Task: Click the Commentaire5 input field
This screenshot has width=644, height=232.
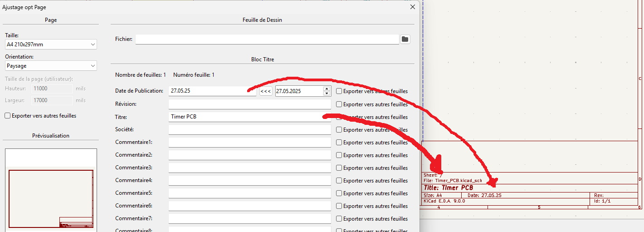Action: [x=250, y=193]
